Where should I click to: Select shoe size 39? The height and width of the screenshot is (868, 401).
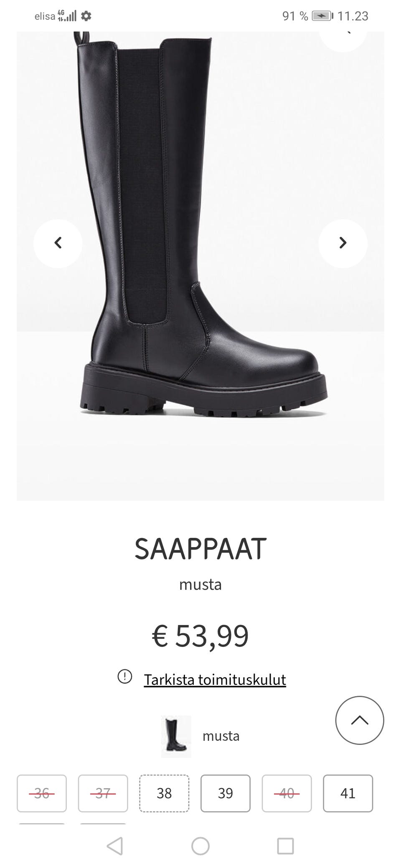pos(226,793)
